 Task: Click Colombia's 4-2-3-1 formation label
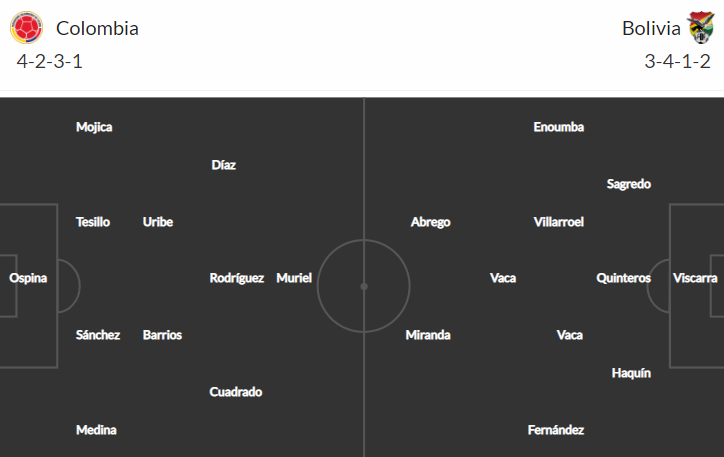(x=50, y=61)
